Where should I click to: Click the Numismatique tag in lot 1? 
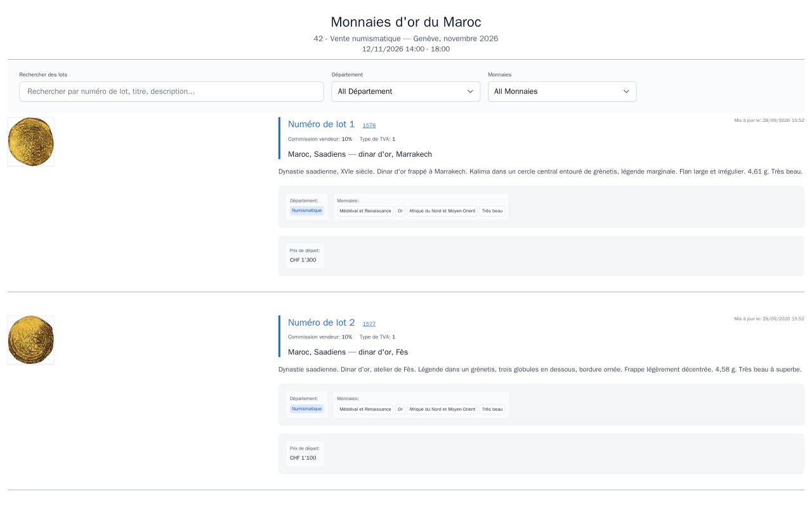pyautogui.click(x=307, y=210)
